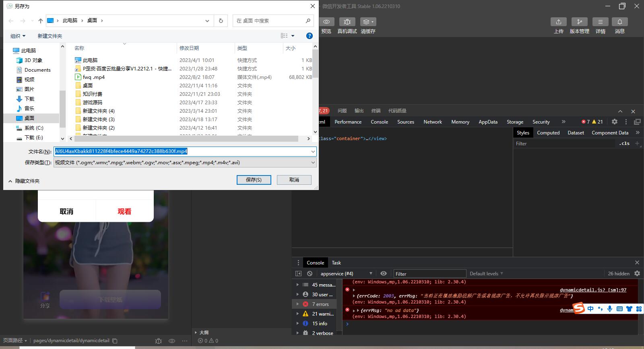Collapse folders via 隐藏文件夹 toggle

click(x=24, y=181)
